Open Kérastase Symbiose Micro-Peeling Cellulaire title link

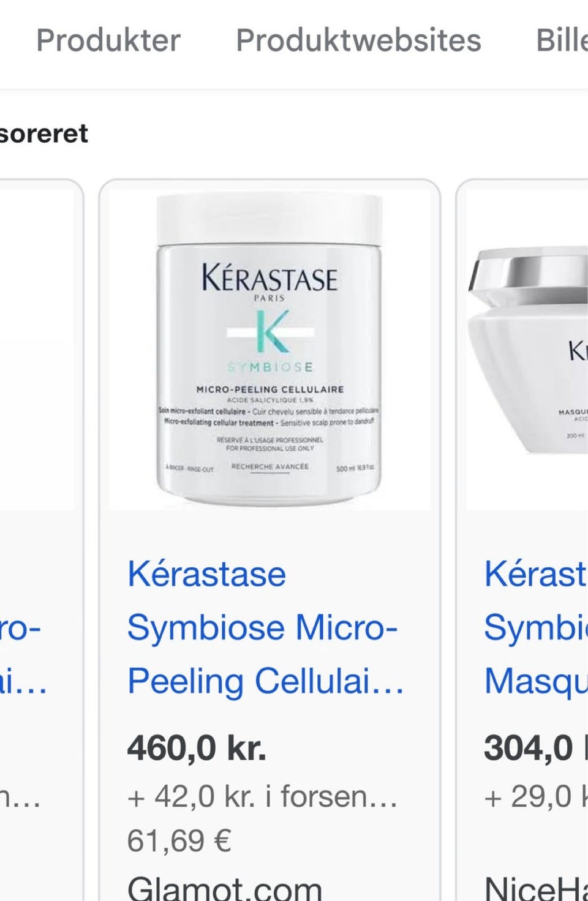[266, 627]
